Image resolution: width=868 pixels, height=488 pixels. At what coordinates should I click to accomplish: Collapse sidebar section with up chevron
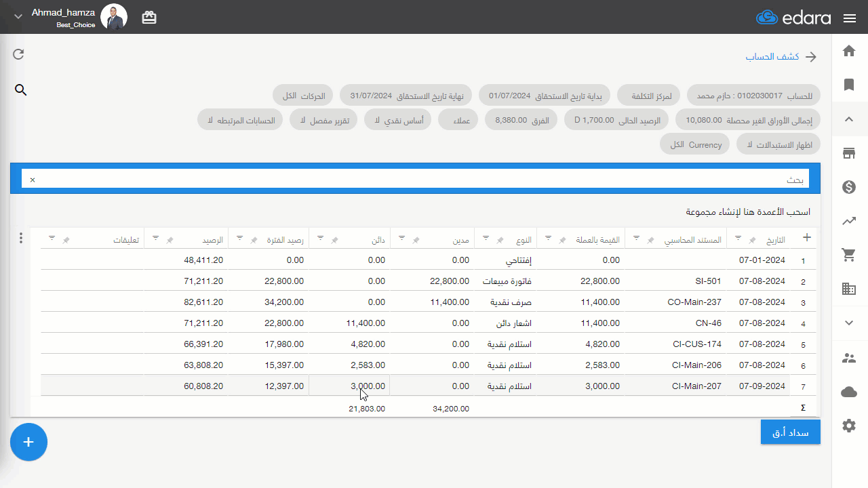[849, 119]
